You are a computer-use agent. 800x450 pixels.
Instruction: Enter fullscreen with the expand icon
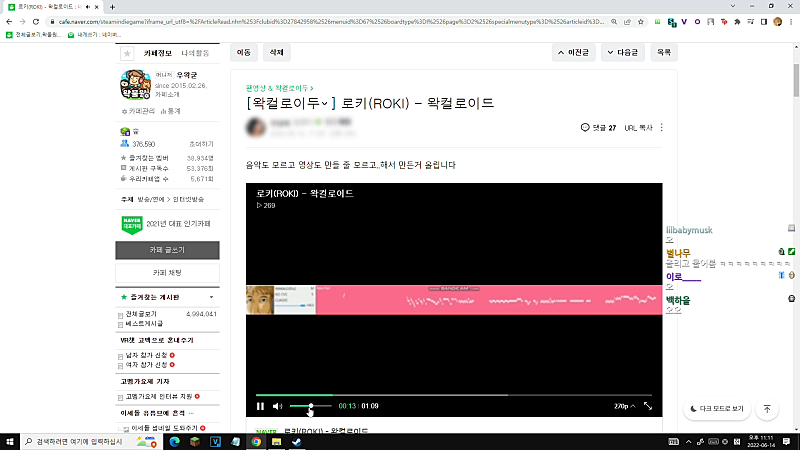click(648, 406)
